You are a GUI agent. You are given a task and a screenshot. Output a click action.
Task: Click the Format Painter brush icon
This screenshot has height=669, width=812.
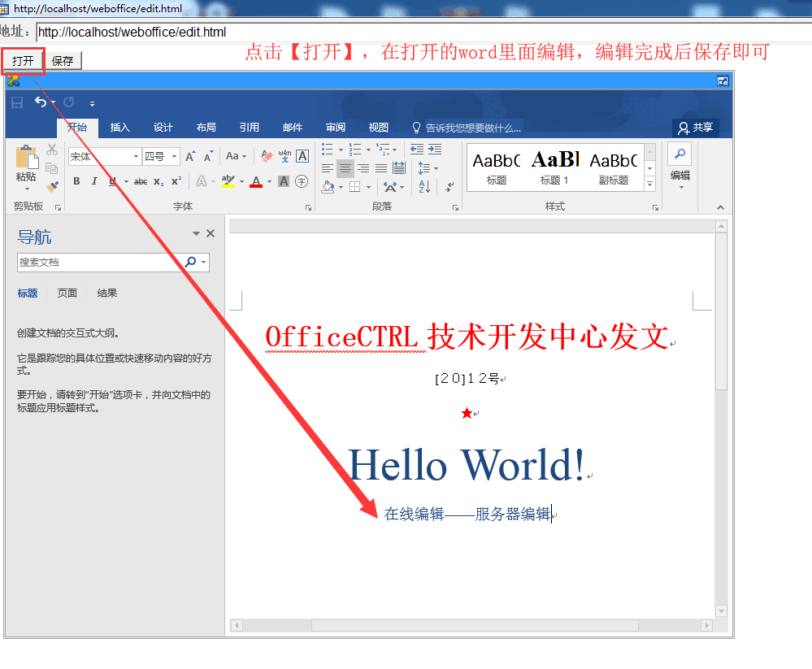[x=52, y=186]
